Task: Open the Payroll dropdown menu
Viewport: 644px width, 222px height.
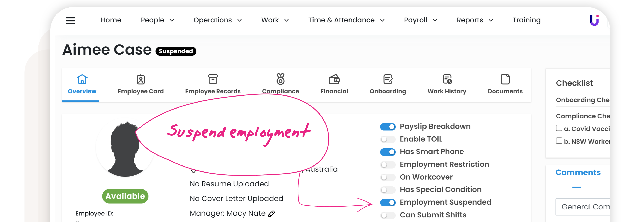Action: pyautogui.click(x=421, y=20)
